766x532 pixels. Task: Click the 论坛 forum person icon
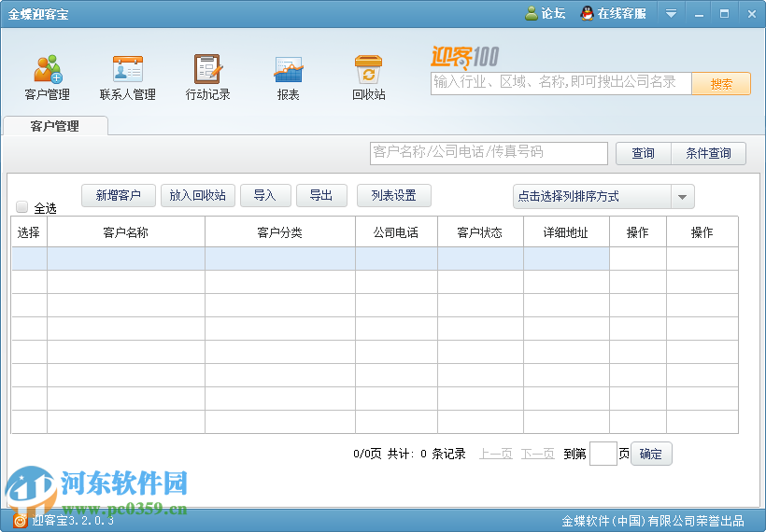click(x=531, y=13)
